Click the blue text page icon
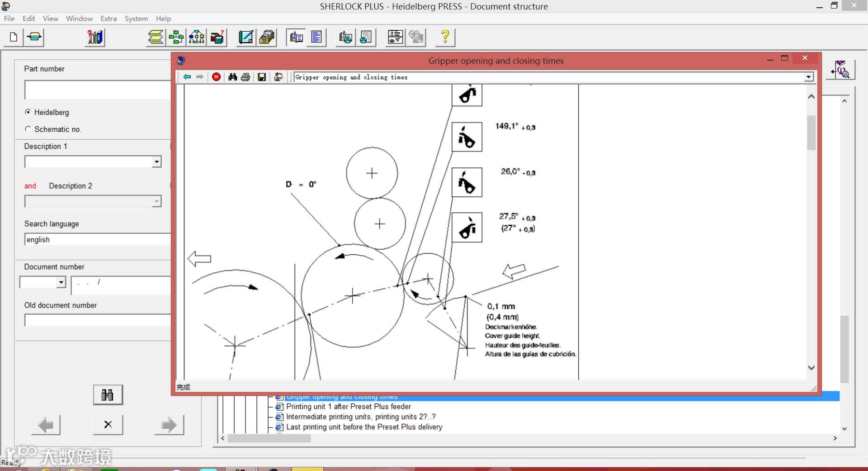This screenshot has width=868, height=471. click(316, 37)
